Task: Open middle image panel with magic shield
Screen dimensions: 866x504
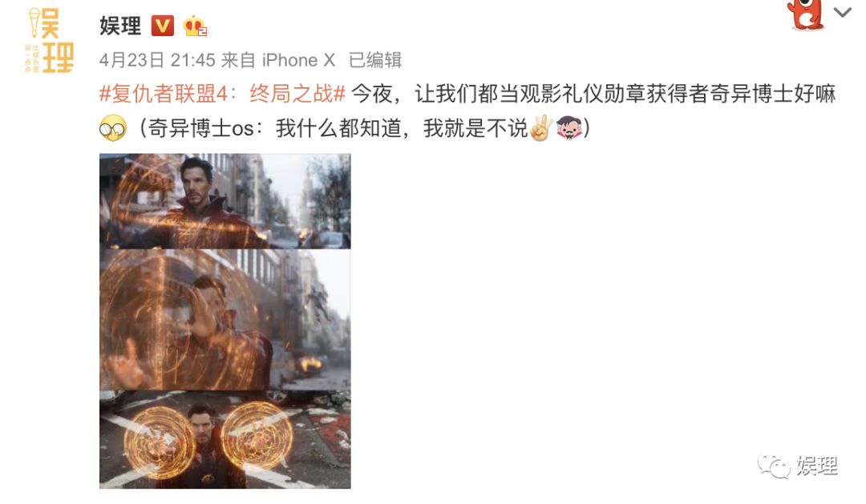Action: (225, 320)
